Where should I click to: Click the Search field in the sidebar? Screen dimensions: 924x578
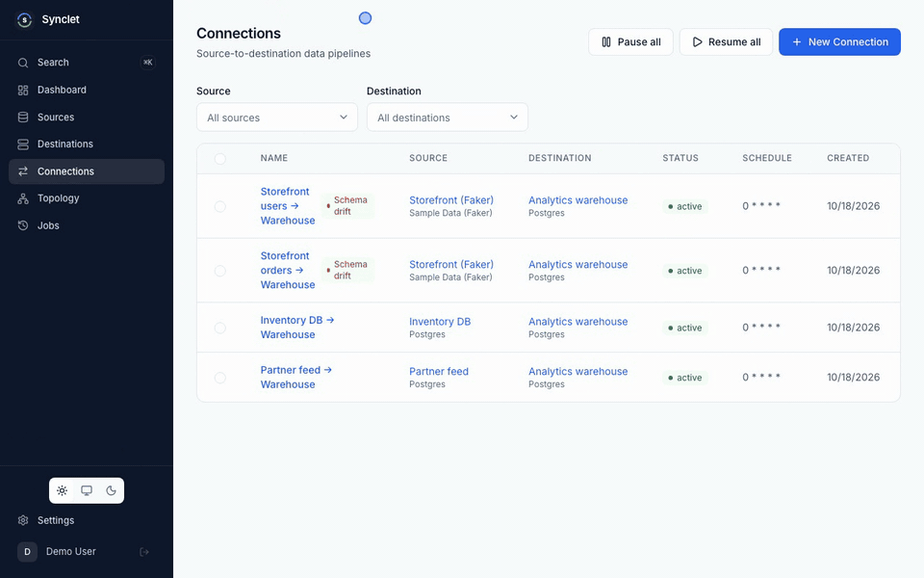point(87,63)
